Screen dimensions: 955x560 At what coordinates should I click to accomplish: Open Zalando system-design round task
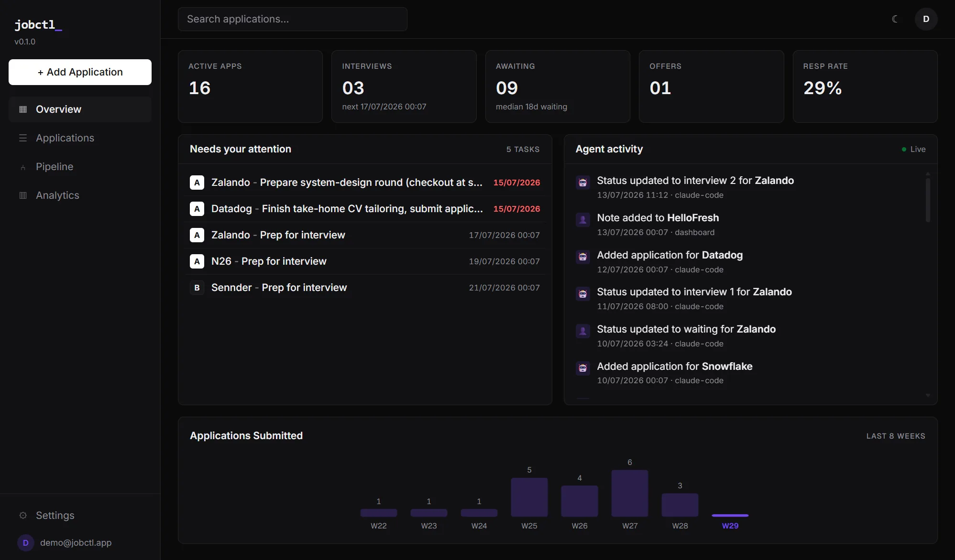pos(365,183)
